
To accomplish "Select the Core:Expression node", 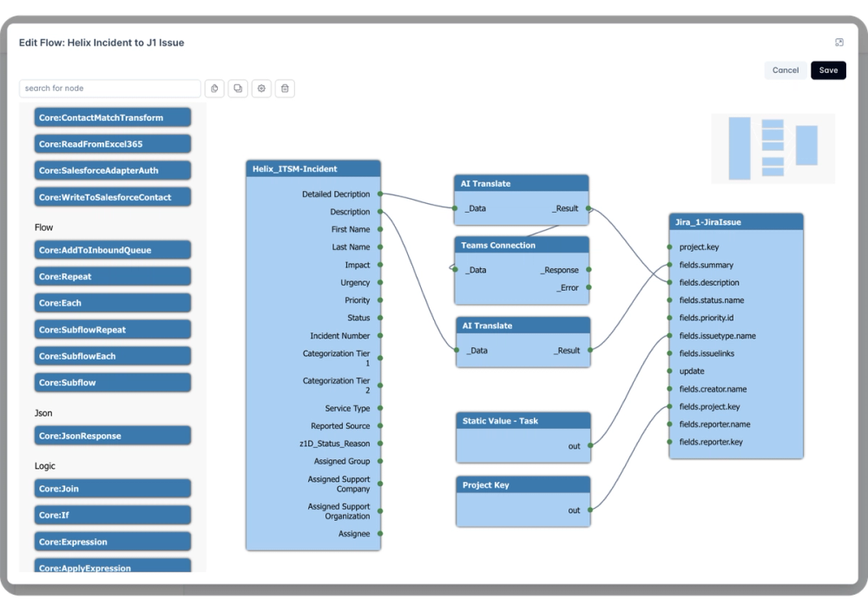I will (112, 542).
